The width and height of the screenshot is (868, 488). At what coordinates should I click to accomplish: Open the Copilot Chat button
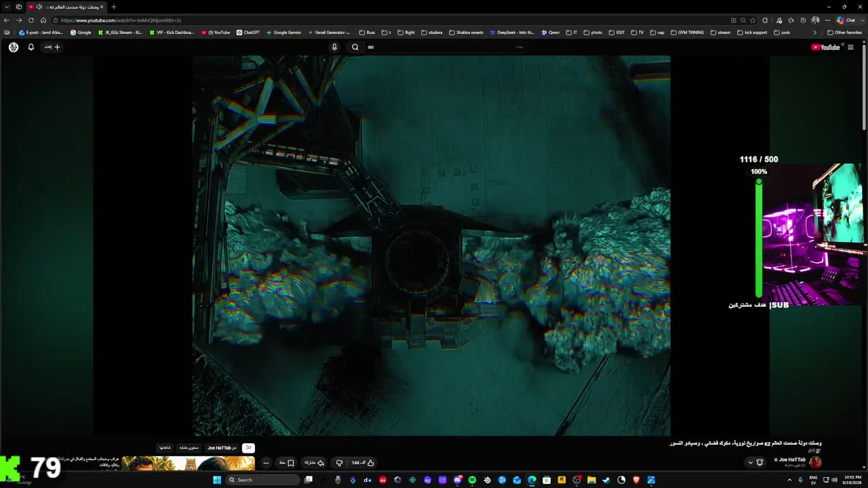[847, 20]
